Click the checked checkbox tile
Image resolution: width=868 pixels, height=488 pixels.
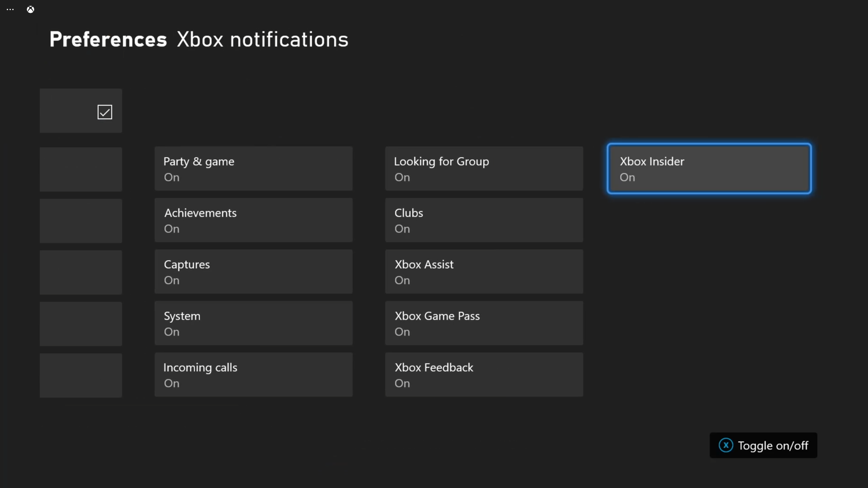[x=81, y=111]
